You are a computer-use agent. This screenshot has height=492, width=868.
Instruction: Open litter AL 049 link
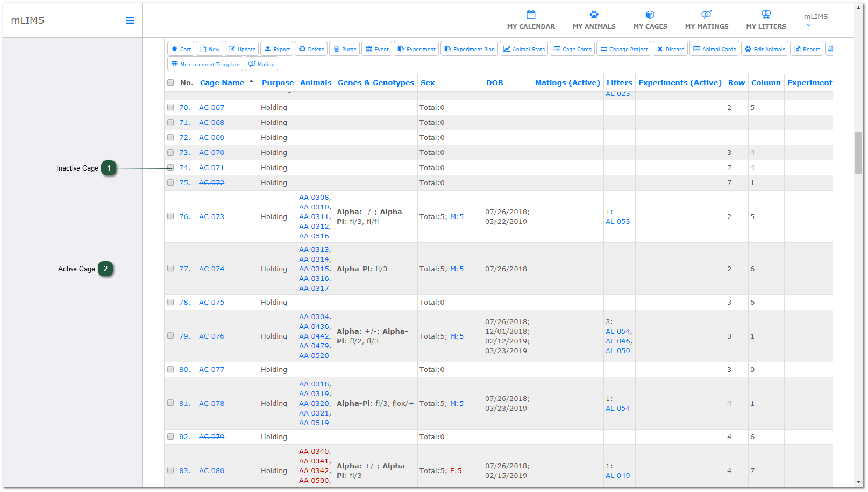[x=617, y=475]
